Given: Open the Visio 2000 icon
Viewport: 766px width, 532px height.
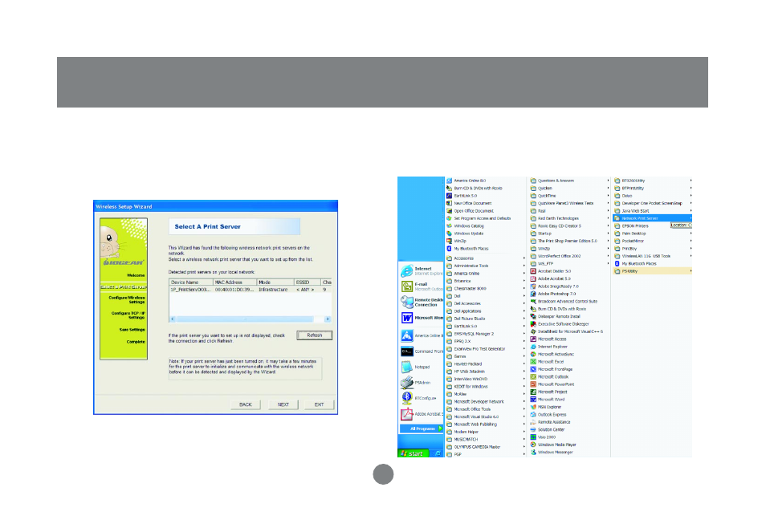Looking at the screenshot, I should (x=533, y=437).
